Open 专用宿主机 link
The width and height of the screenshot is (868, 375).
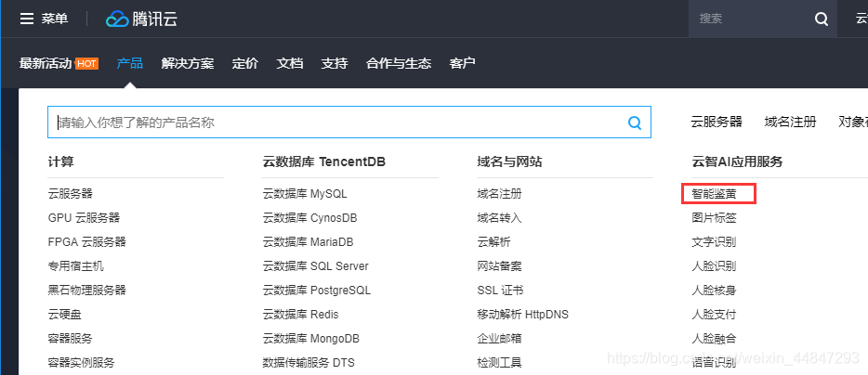click(x=76, y=266)
